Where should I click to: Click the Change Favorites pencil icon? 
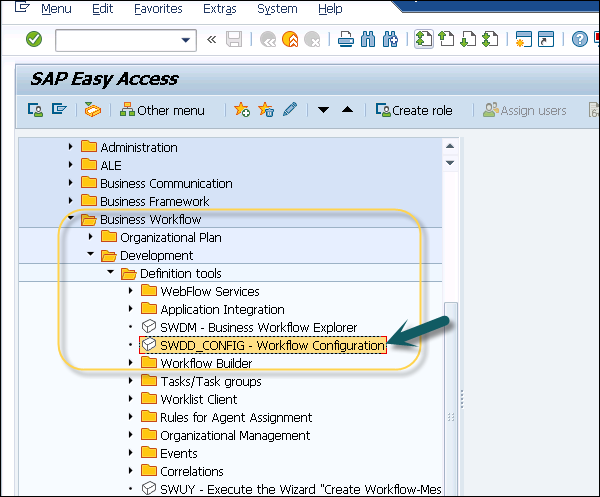coord(290,110)
